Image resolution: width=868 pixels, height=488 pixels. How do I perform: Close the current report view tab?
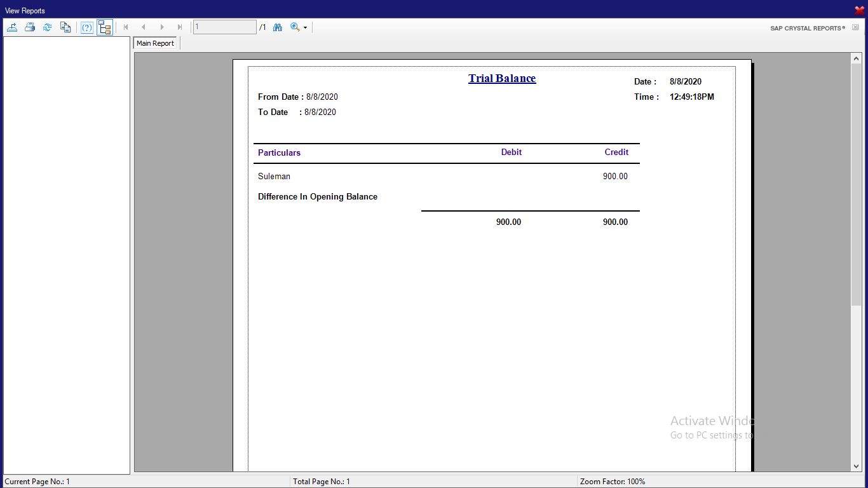pos(855,27)
